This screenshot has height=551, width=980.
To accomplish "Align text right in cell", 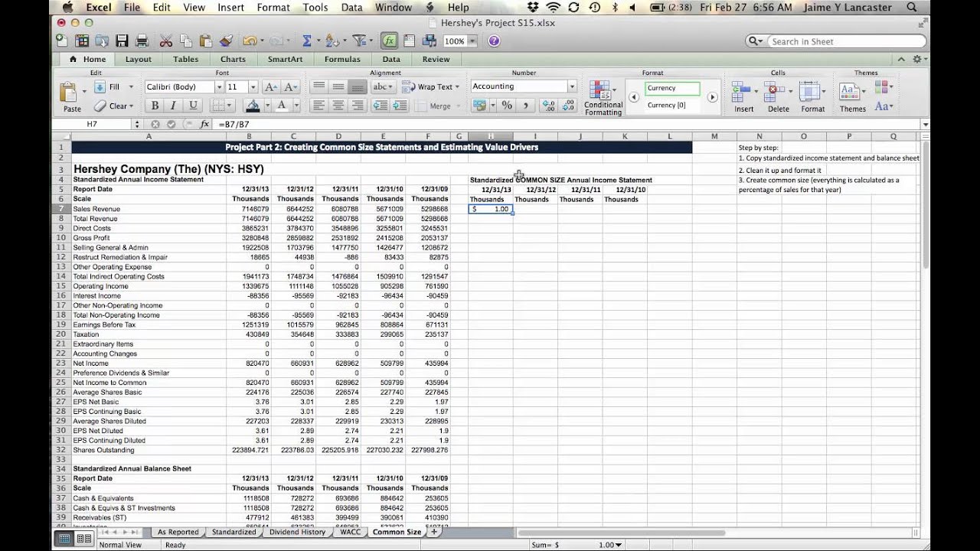I will tap(358, 106).
